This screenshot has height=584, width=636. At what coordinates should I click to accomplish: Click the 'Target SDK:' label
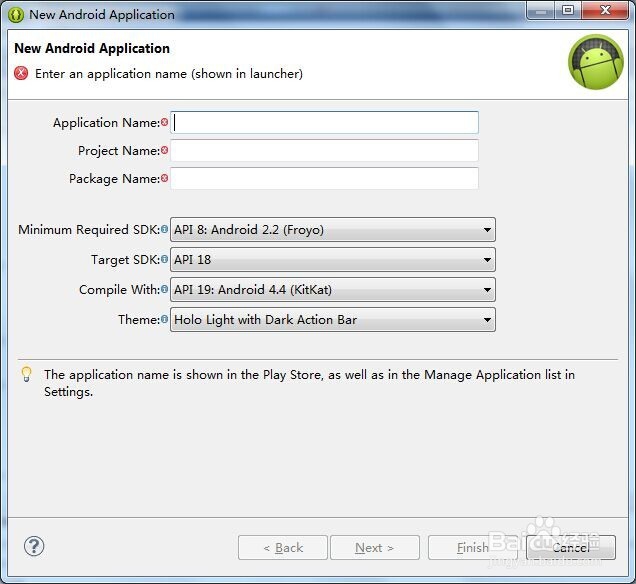(125, 260)
